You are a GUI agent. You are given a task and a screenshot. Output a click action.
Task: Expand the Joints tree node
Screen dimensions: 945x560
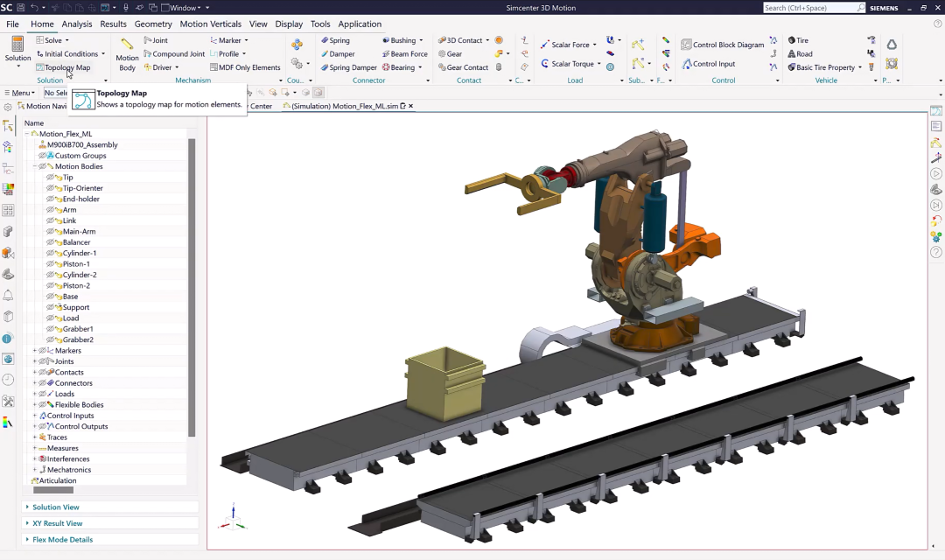click(34, 361)
